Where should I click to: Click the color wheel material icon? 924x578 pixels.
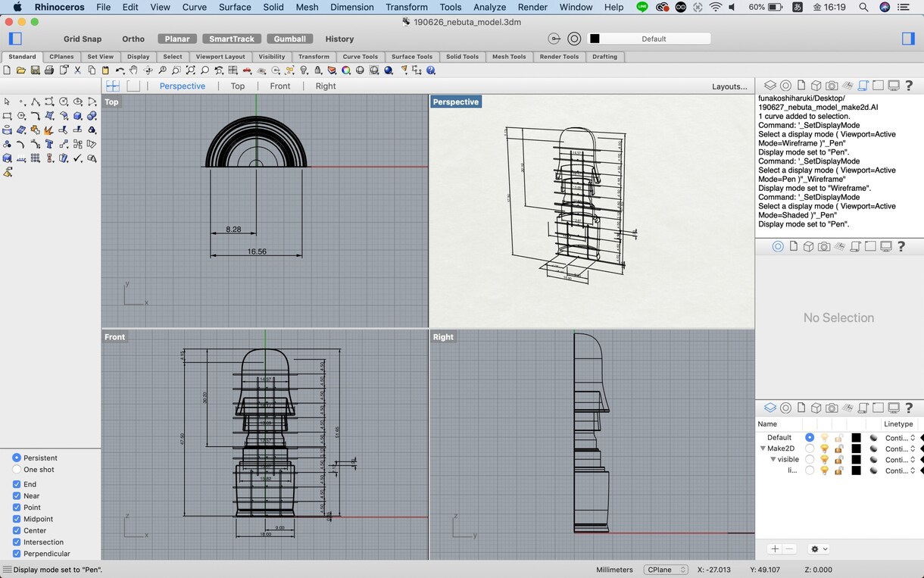pos(346,70)
